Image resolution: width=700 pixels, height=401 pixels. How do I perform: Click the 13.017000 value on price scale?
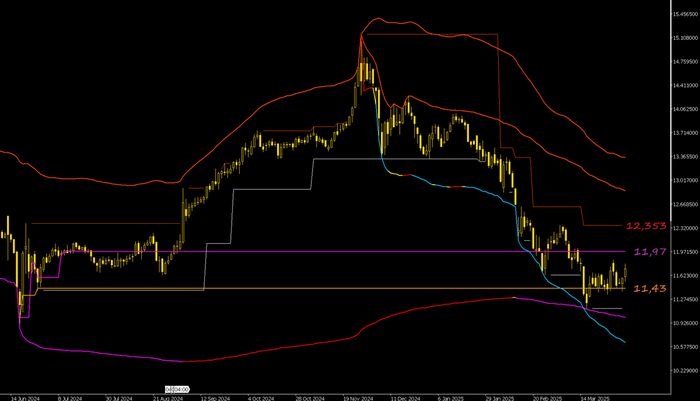[682, 181]
